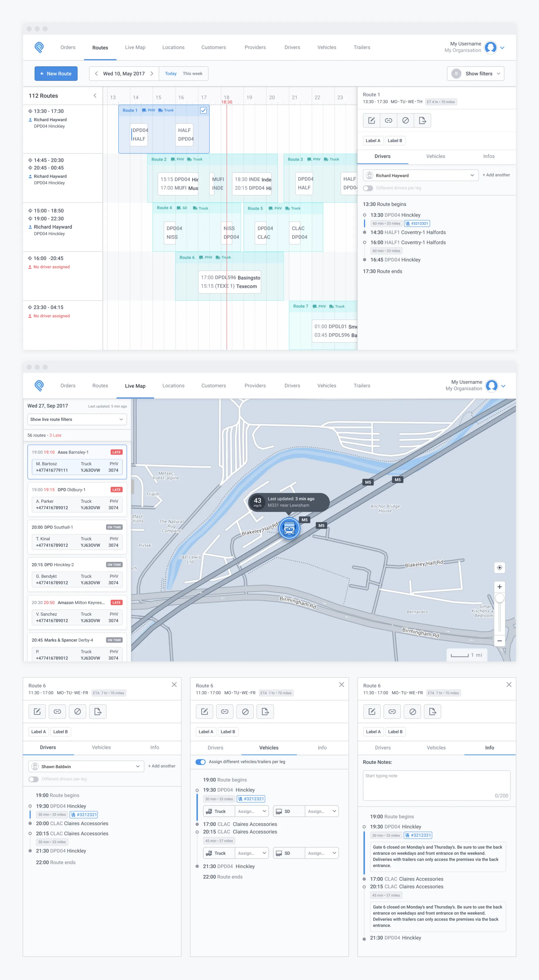The image size is (539, 980).
Task: Open user menu chevron in Routes window
Action: click(x=502, y=48)
